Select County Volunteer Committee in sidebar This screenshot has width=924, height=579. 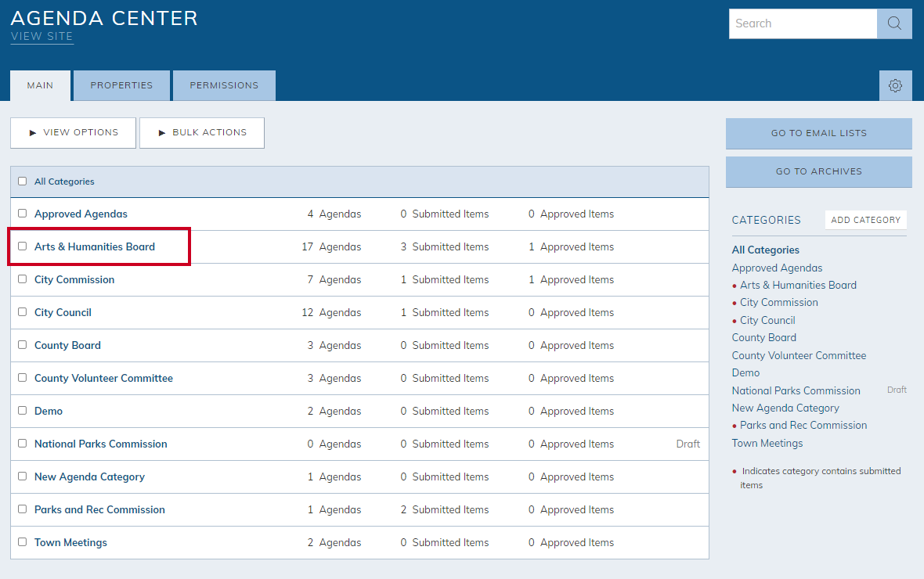tap(799, 356)
